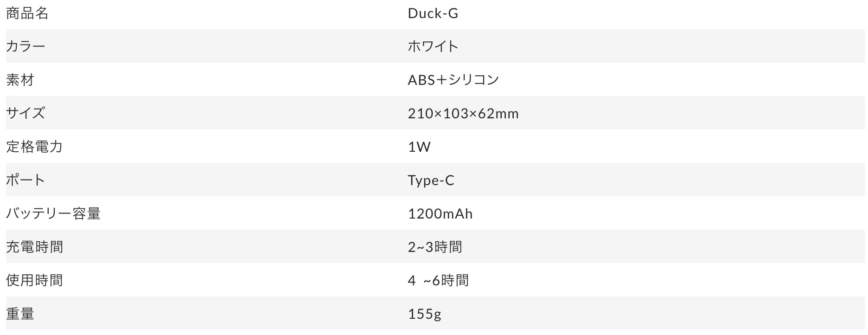
Task: Select the 1200mAh battery capacity value
Action: click(440, 213)
